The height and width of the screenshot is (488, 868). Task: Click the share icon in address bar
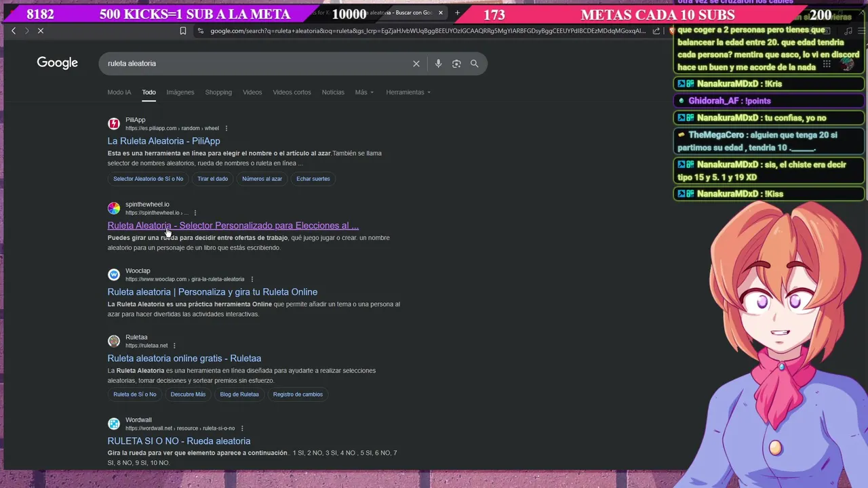click(656, 30)
